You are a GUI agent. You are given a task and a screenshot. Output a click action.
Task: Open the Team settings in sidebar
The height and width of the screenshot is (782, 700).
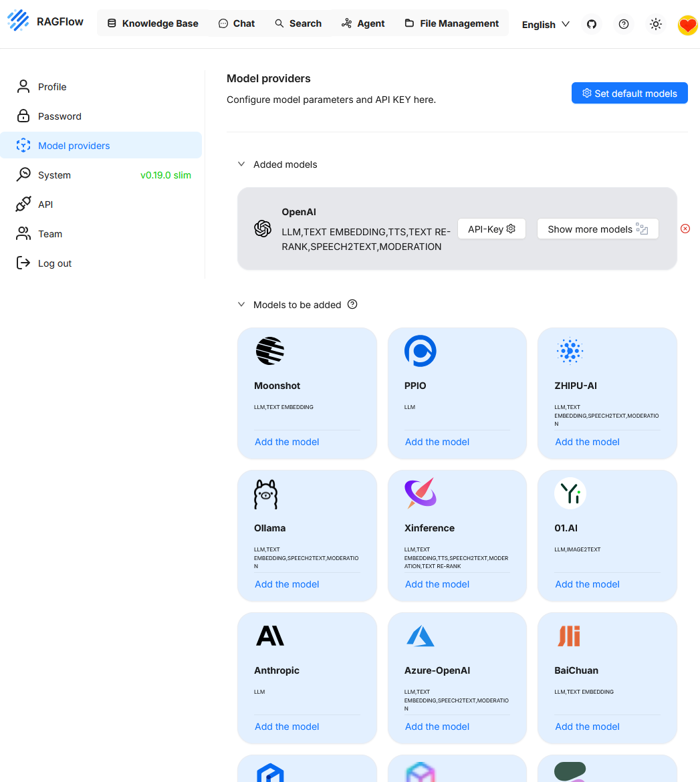(x=49, y=234)
